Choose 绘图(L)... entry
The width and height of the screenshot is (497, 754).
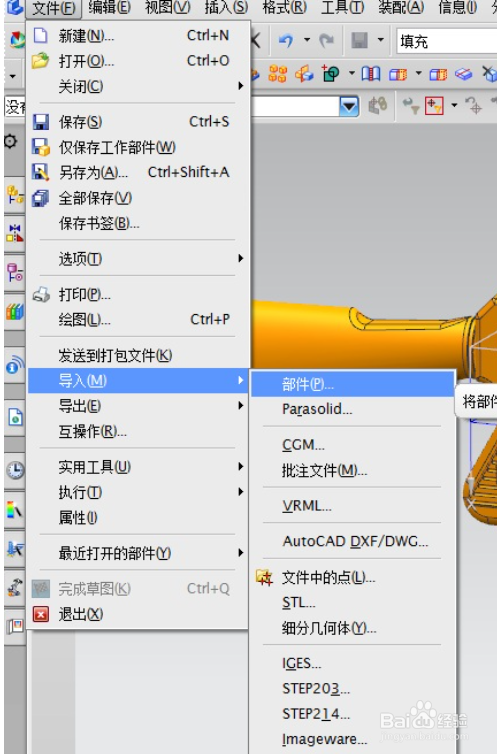pyautogui.click(x=138, y=319)
